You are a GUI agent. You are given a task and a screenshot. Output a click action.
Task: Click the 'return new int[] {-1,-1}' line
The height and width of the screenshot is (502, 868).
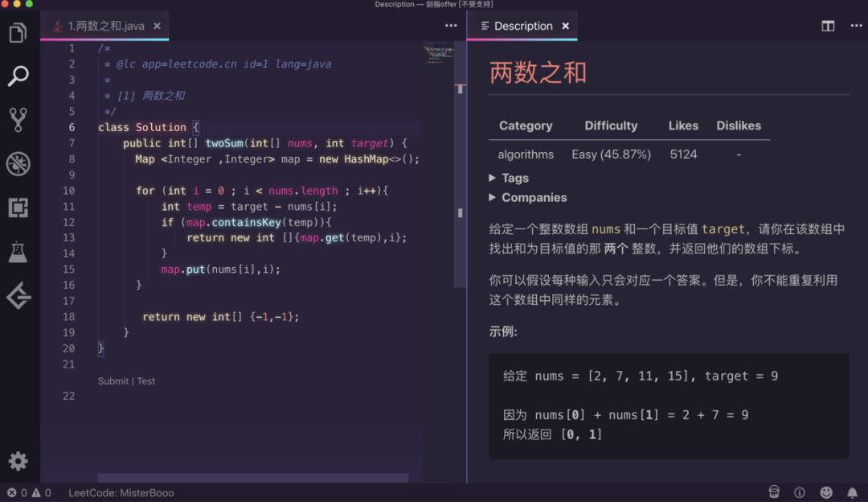[x=220, y=317]
